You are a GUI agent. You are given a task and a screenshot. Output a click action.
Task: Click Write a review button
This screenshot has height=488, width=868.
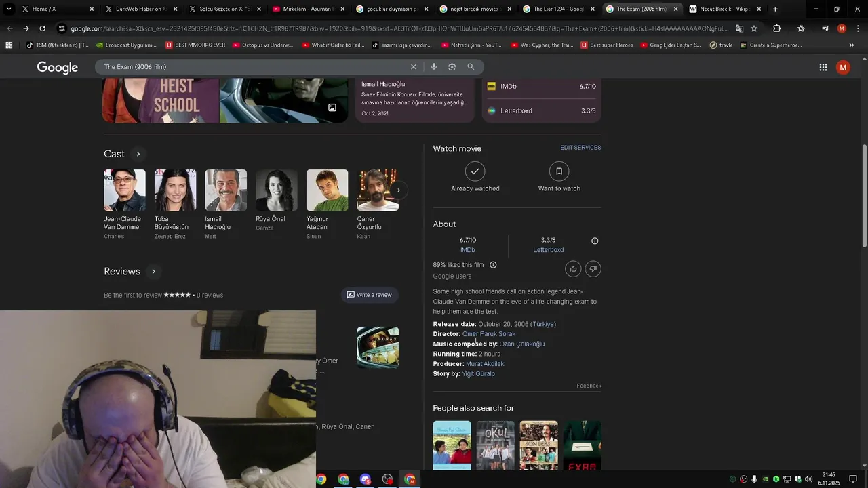click(x=370, y=295)
